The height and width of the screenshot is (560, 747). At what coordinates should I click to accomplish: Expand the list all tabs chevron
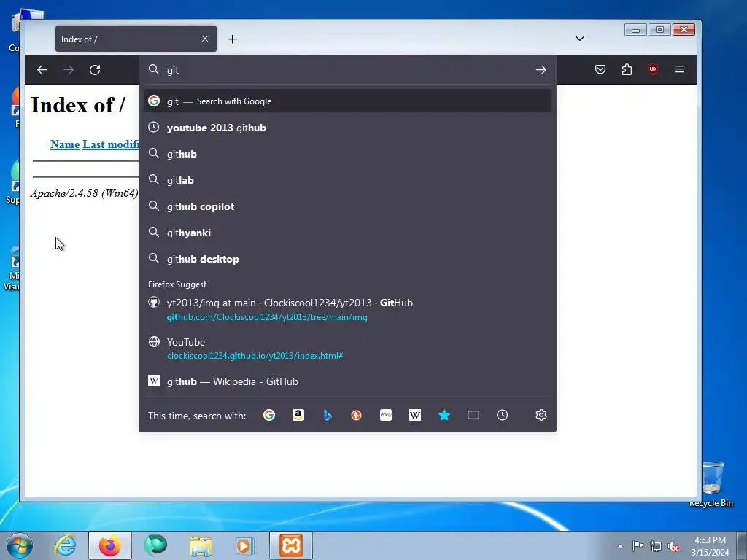[580, 39]
